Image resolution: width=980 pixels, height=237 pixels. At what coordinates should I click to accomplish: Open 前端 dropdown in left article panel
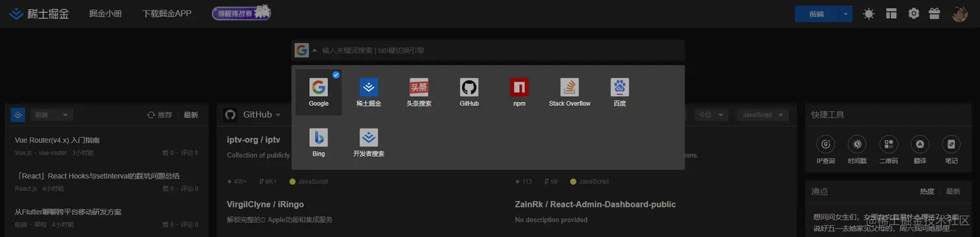coord(51,115)
